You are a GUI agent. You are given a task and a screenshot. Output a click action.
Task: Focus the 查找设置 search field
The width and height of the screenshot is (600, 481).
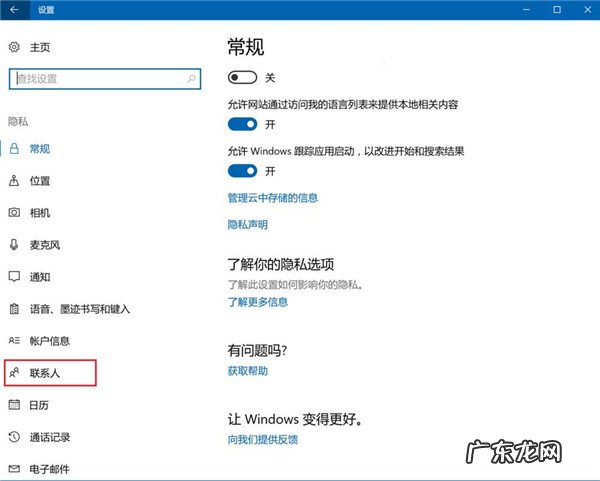pos(105,79)
